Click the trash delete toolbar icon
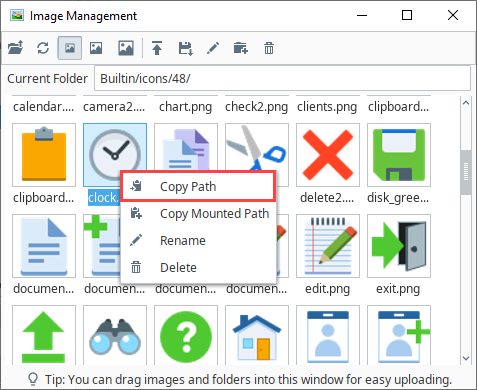The height and width of the screenshot is (390, 477). pos(269,48)
